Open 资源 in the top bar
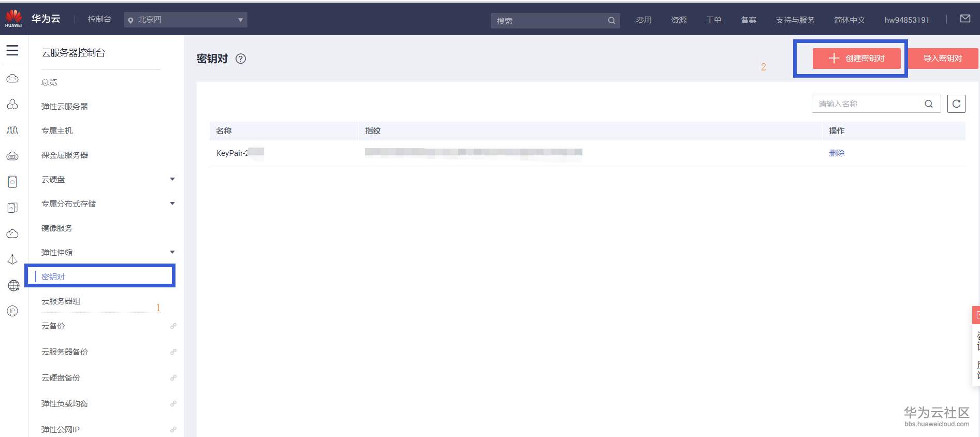The image size is (980, 437). tap(679, 20)
